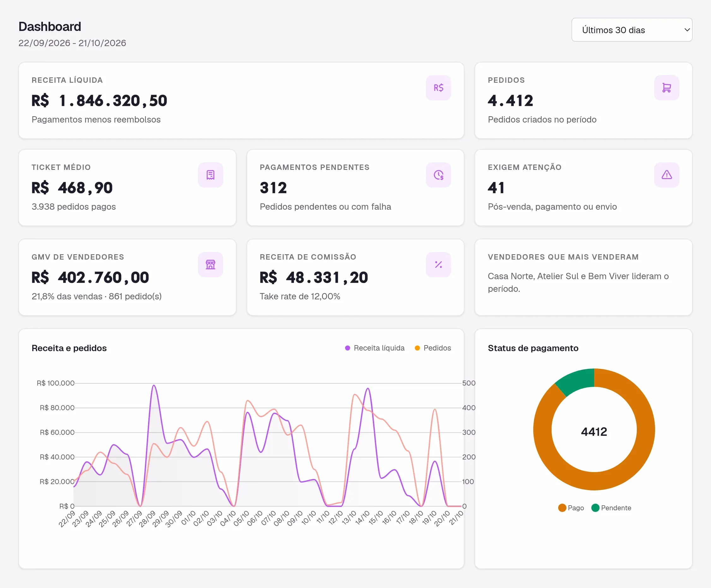Click the 4412 total in donut center
The width and height of the screenshot is (711, 588).
point(594,431)
